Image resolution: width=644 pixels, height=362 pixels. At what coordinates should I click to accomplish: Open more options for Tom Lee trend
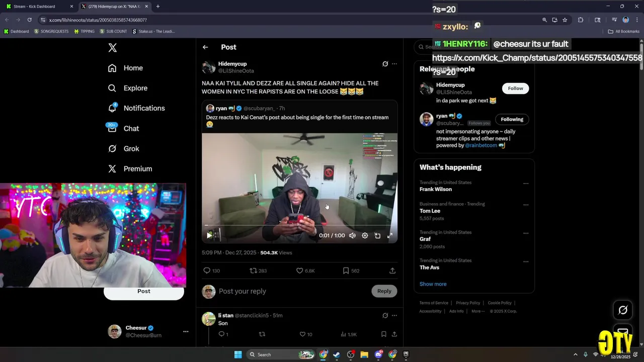tap(526, 205)
